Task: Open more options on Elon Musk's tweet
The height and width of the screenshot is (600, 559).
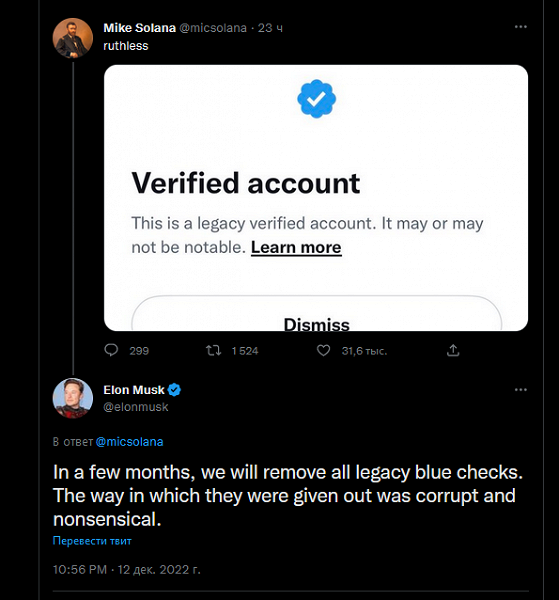Action: (520, 390)
